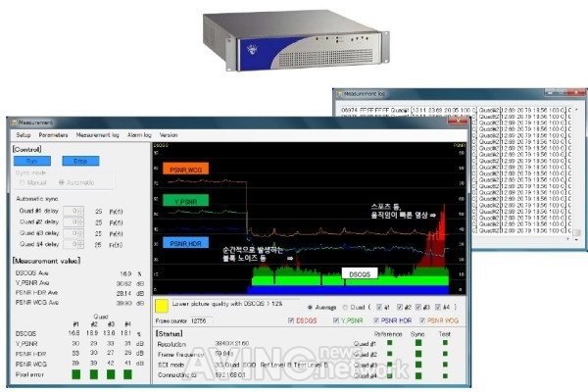Click the Measurement log scroll-down arrow
Viewport: 588px width, 392px height.
(577, 239)
